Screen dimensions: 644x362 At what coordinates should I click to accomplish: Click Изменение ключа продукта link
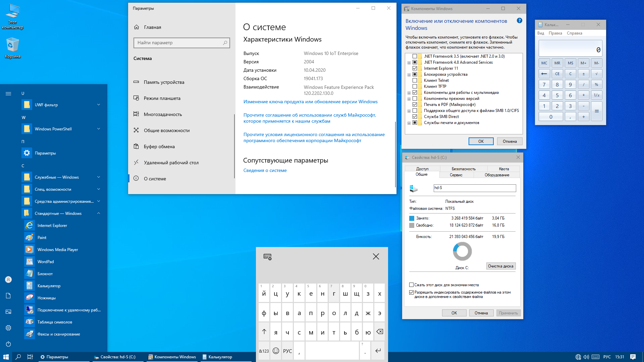(311, 102)
